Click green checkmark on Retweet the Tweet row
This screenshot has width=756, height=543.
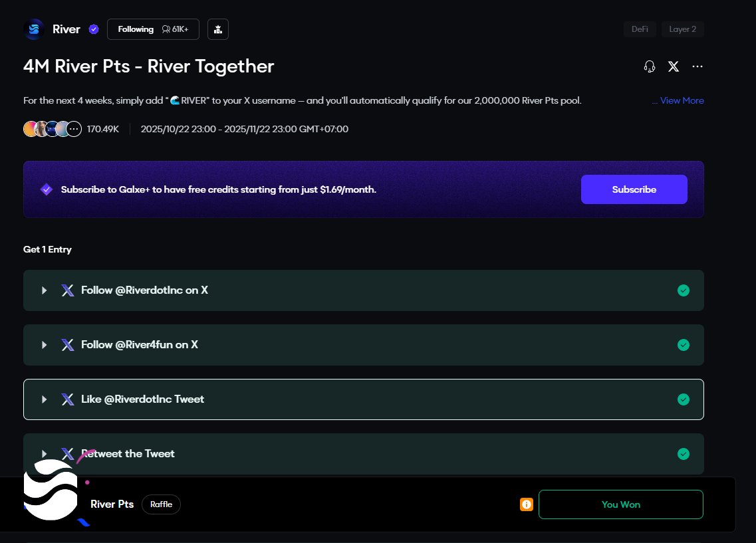coord(684,453)
